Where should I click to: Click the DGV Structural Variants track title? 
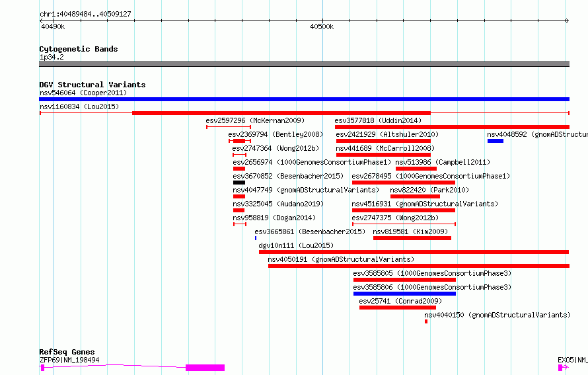click(x=92, y=85)
